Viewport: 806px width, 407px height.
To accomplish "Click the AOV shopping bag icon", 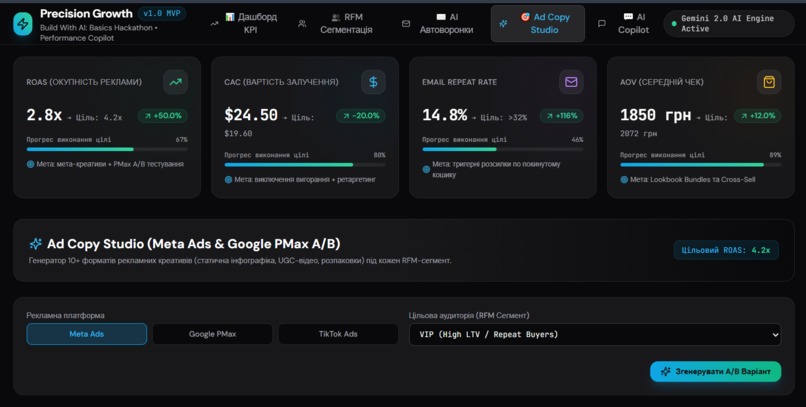I will tap(769, 82).
